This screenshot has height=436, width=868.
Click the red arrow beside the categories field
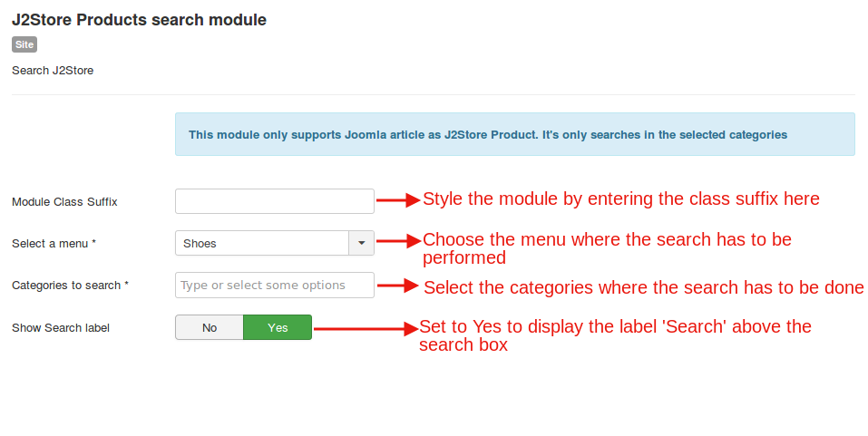(x=400, y=286)
